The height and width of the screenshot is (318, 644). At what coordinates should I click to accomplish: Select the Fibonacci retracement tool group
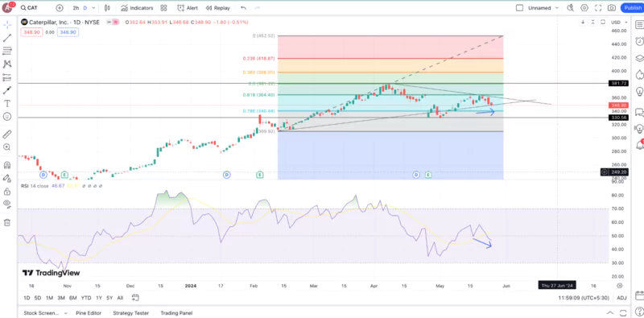click(x=7, y=51)
